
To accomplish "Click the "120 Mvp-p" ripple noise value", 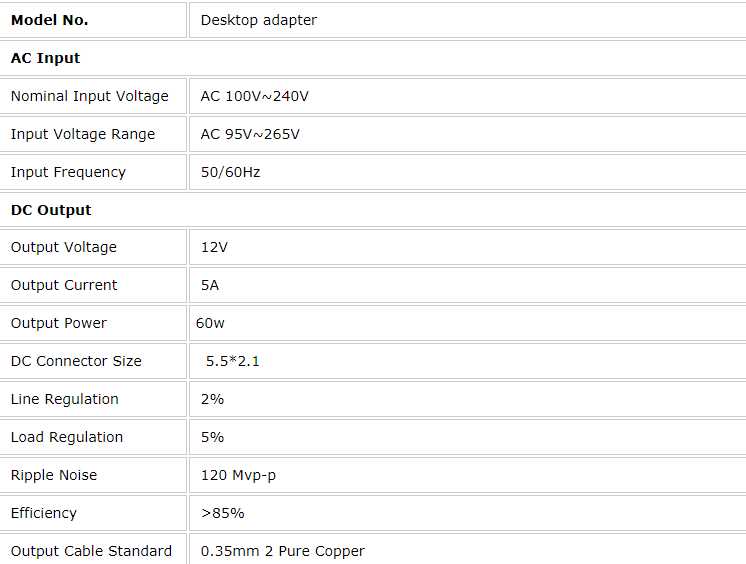I will (x=238, y=475).
